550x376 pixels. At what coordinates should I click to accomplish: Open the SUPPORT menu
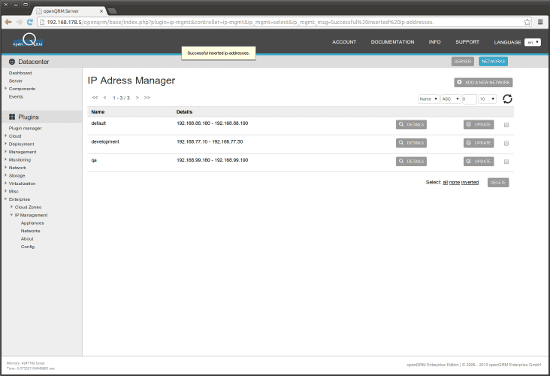[x=467, y=42]
